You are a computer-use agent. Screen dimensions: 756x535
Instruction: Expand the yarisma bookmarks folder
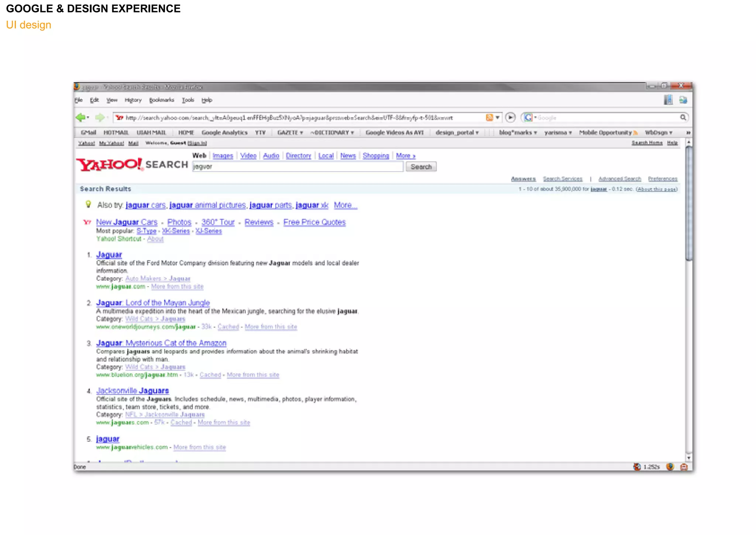[558, 133]
